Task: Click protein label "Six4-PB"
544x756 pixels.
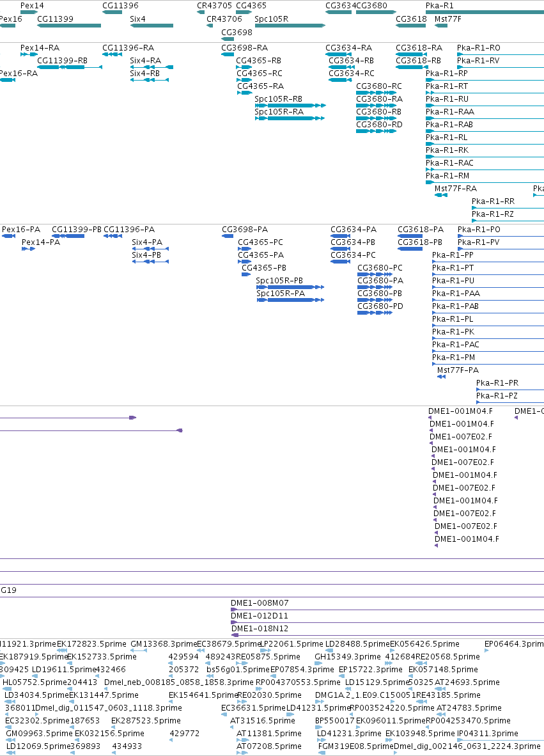Action: [146, 255]
